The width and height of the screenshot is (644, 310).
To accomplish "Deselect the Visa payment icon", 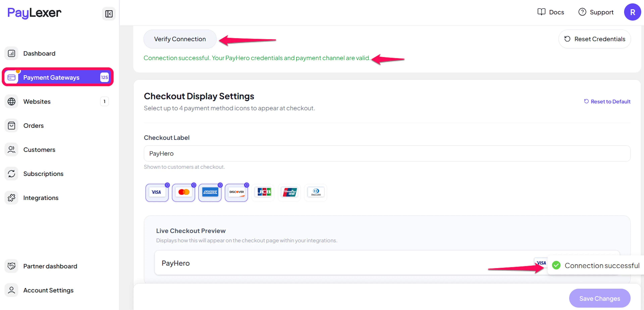I will [157, 192].
